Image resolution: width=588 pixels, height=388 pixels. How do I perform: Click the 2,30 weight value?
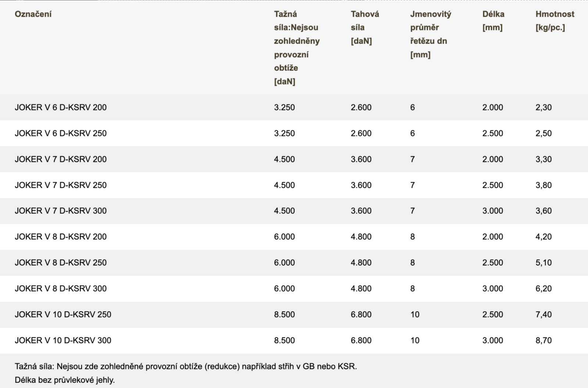coord(544,107)
